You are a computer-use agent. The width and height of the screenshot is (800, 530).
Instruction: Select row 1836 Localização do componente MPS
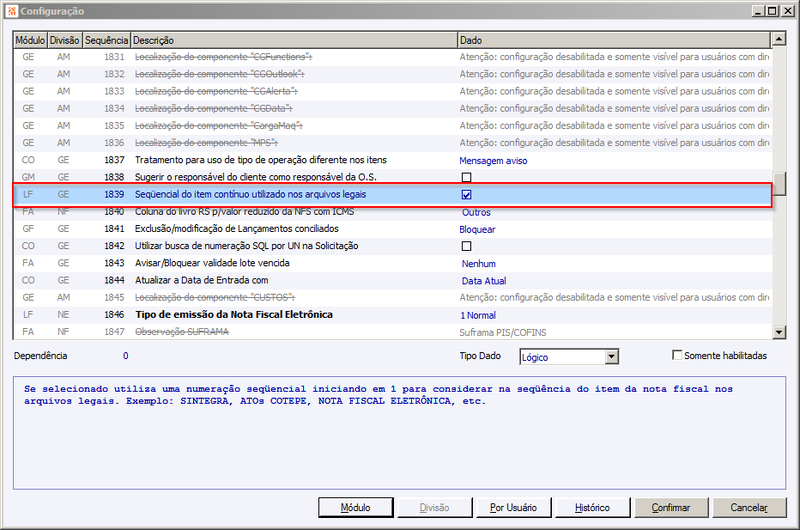click(x=392, y=143)
